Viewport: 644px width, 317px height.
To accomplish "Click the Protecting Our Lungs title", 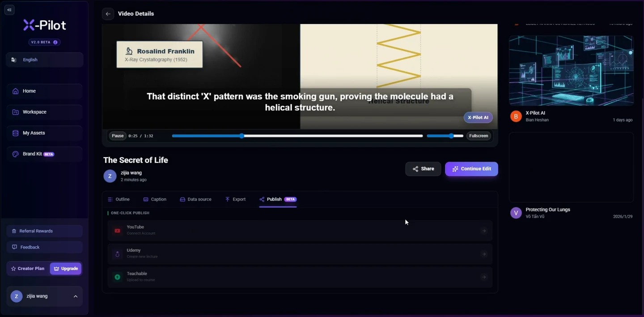I will (548, 210).
